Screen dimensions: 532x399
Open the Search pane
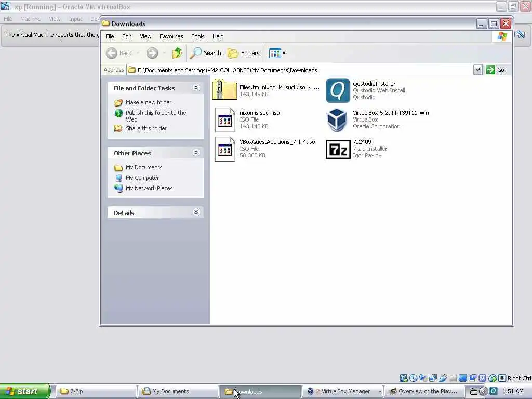[x=206, y=53]
